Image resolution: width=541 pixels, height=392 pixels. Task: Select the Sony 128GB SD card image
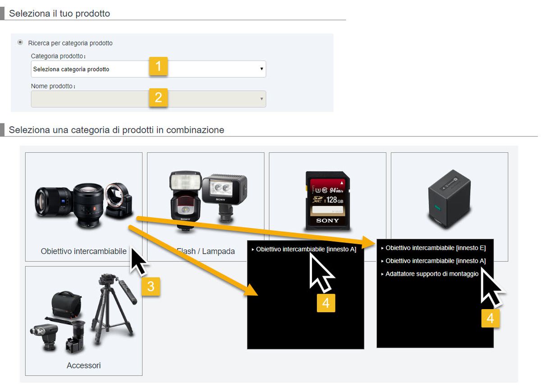[x=327, y=201]
